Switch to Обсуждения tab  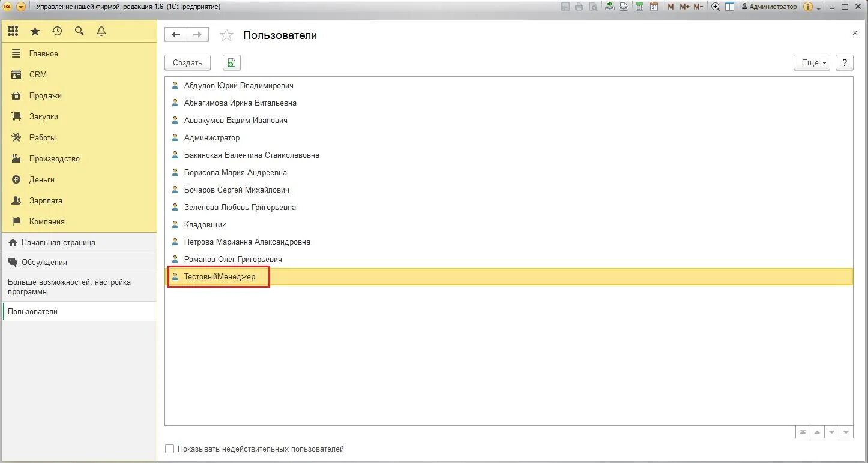click(79, 262)
